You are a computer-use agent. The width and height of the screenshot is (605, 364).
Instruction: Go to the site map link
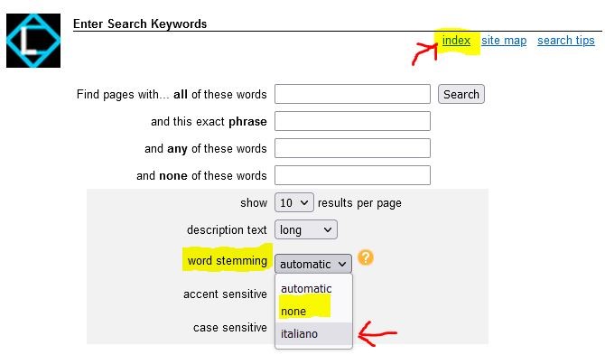[504, 41]
